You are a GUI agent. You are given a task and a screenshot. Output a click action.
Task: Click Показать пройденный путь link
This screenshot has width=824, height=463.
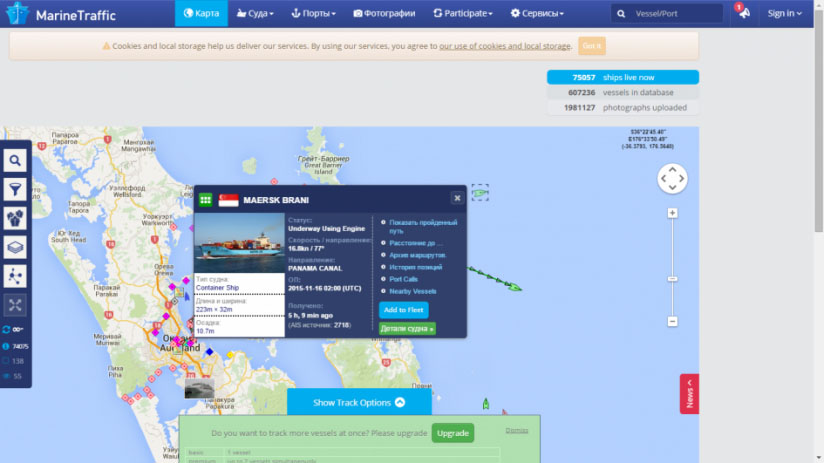423,227
